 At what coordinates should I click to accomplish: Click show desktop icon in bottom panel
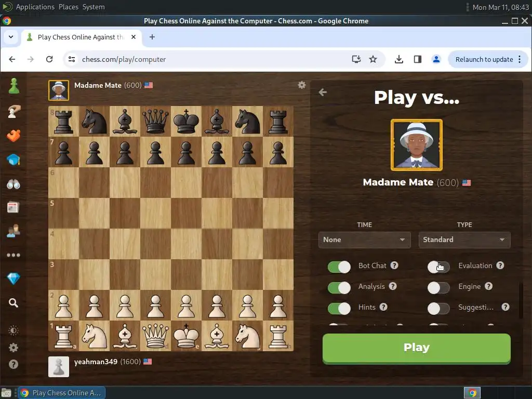(x=6, y=393)
